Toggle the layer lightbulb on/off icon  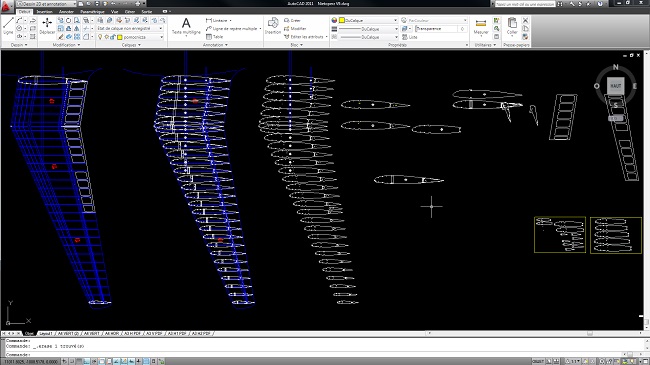(x=100, y=37)
